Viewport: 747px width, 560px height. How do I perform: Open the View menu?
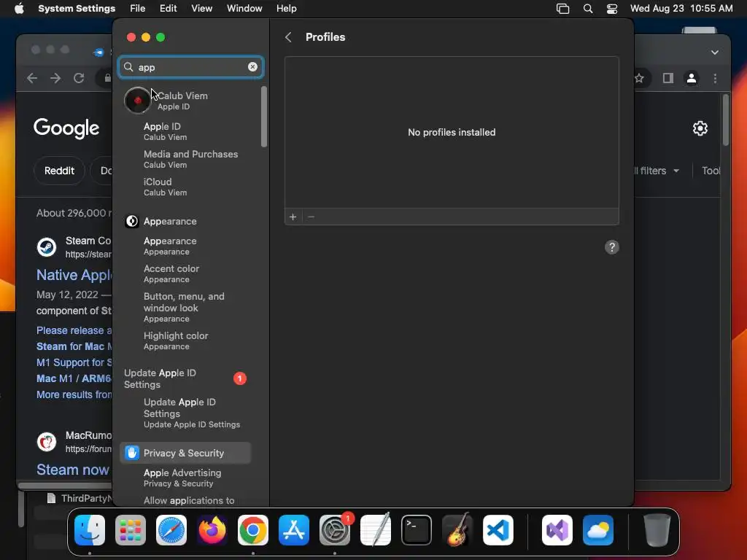coord(201,9)
